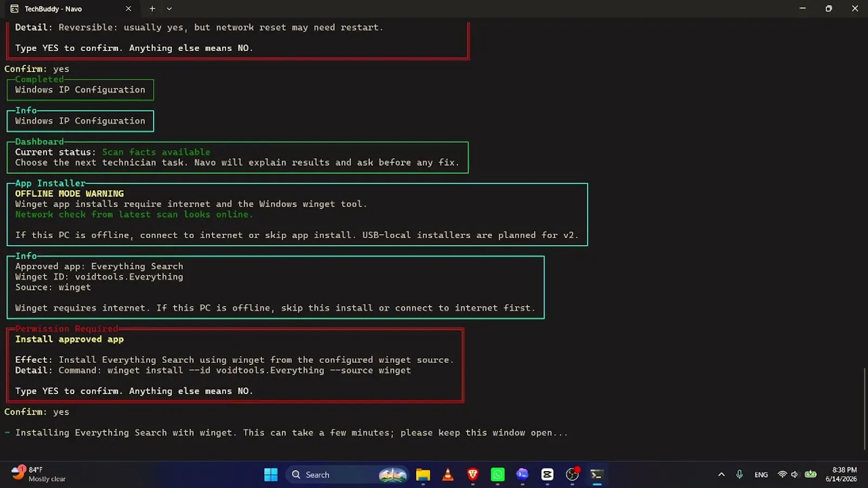The height and width of the screenshot is (488, 868).
Task: Click the battery status tray icon
Action: [810, 474]
